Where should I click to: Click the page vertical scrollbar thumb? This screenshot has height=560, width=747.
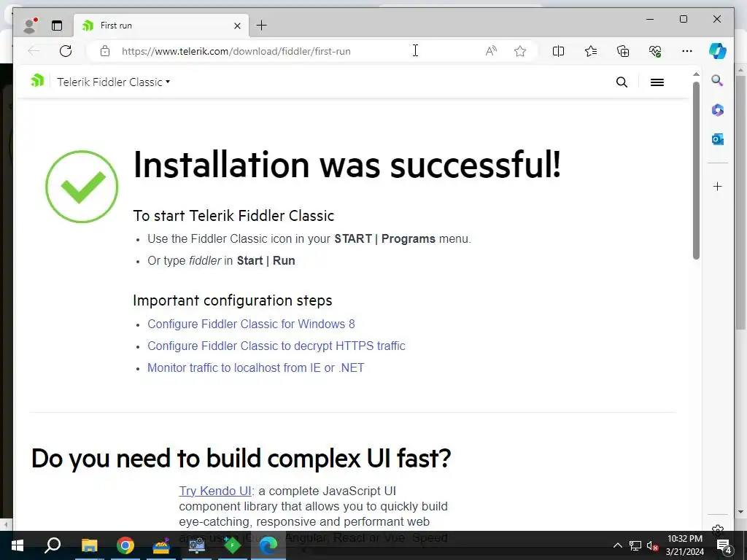(696, 171)
